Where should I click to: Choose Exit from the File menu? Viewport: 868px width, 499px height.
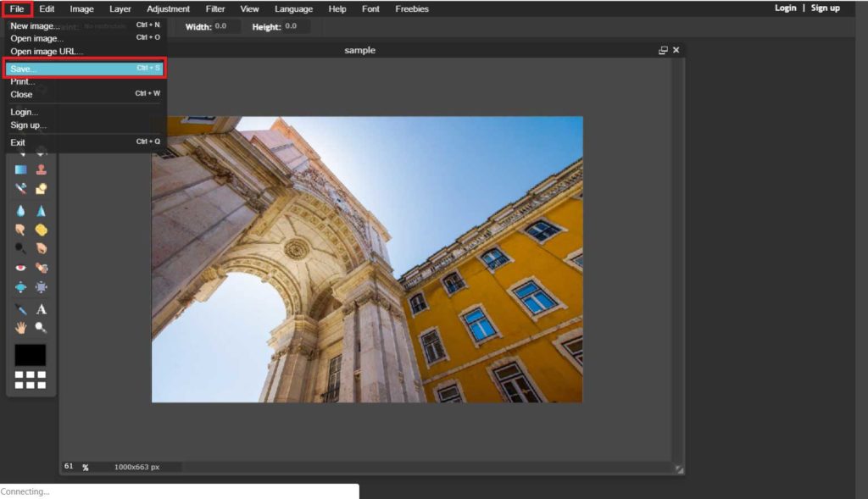click(x=86, y=142)
